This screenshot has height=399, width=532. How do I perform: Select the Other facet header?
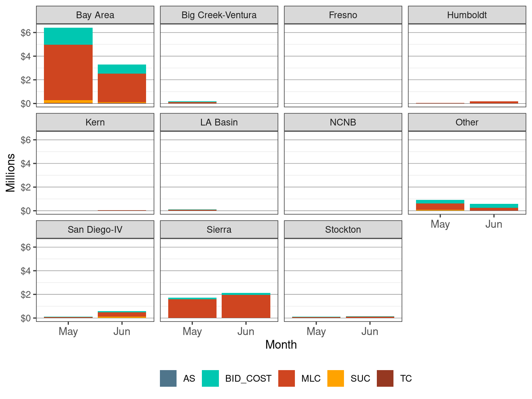467,122
